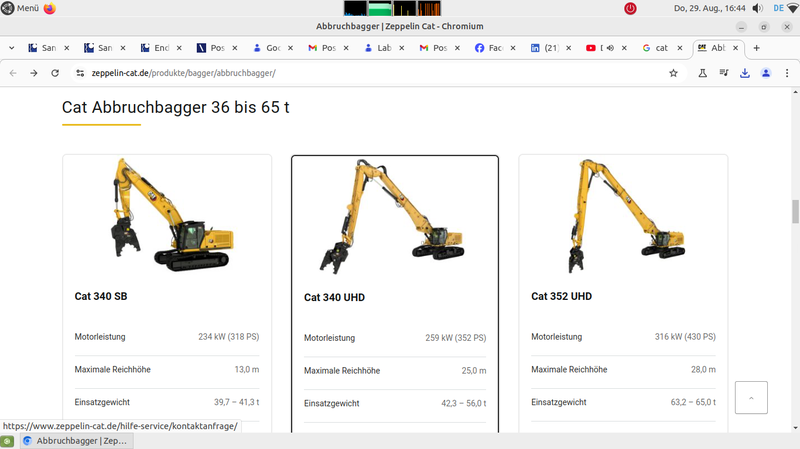Open the Menü application launcher
Screen dimensions: 800x449
point(21,8)
